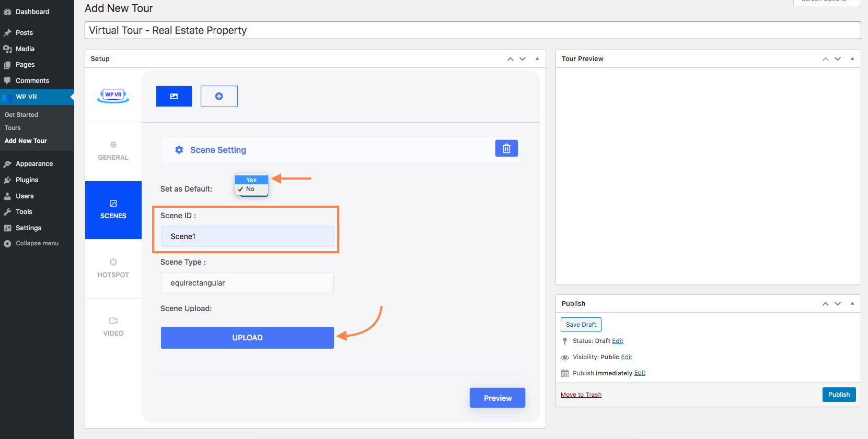Open the General settings section icon
The height and width of the screenshot is (439, 868).
tap(113, 145)
